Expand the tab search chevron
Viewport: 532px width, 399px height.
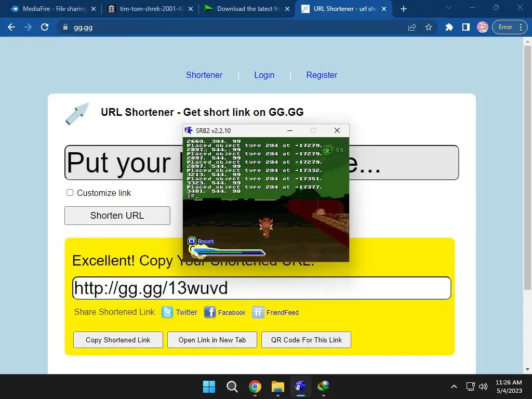coord(448,7)
